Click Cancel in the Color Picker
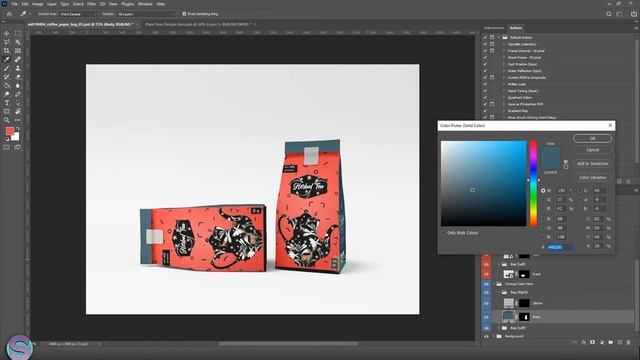The height and width of the screenshot is (360, 640). pos(592,150)
